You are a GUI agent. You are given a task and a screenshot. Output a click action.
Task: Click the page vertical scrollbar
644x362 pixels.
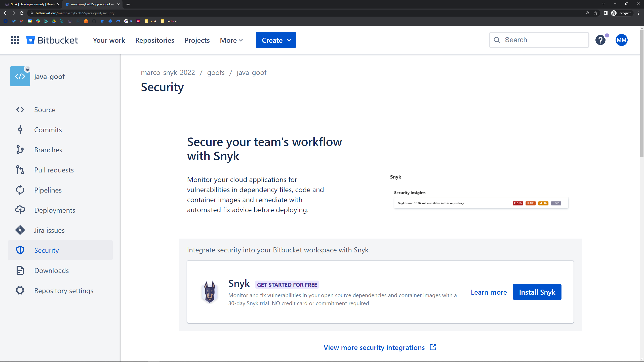tap(642, 93)
